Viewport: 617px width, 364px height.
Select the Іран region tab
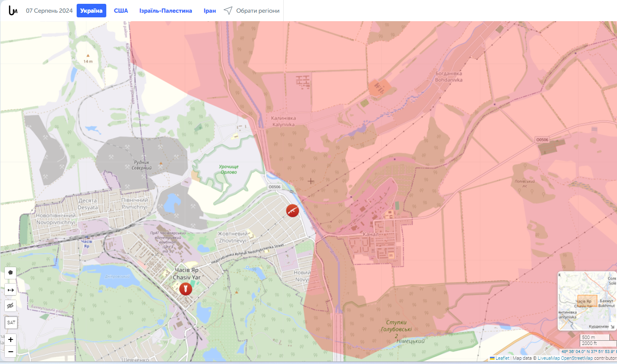click(210, 11)
